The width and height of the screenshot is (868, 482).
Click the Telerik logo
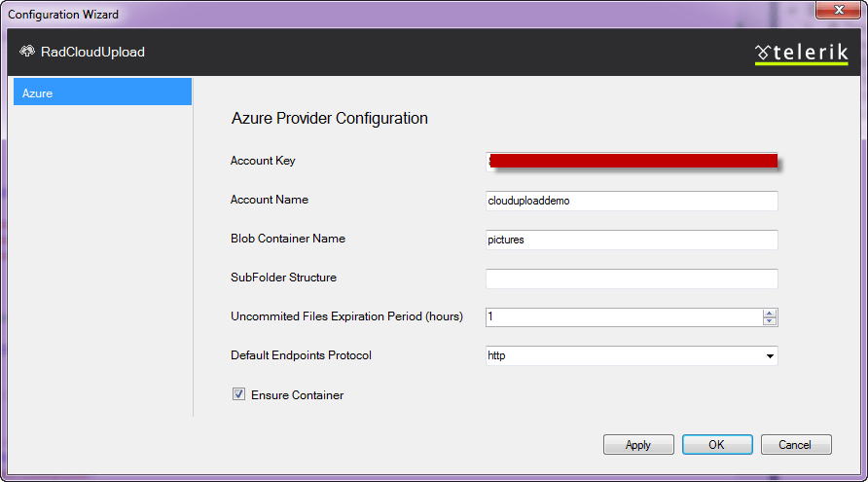click(801, 54)
